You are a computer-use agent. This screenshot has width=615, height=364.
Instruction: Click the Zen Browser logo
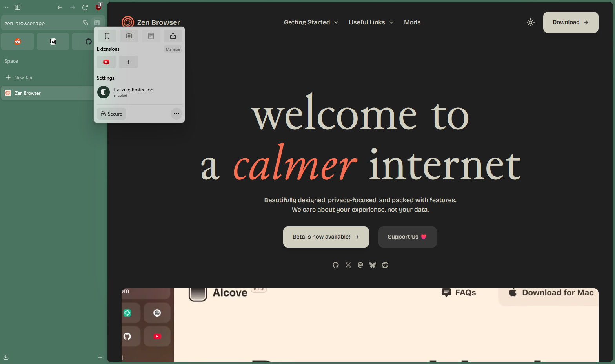click(x=151, y=22)
